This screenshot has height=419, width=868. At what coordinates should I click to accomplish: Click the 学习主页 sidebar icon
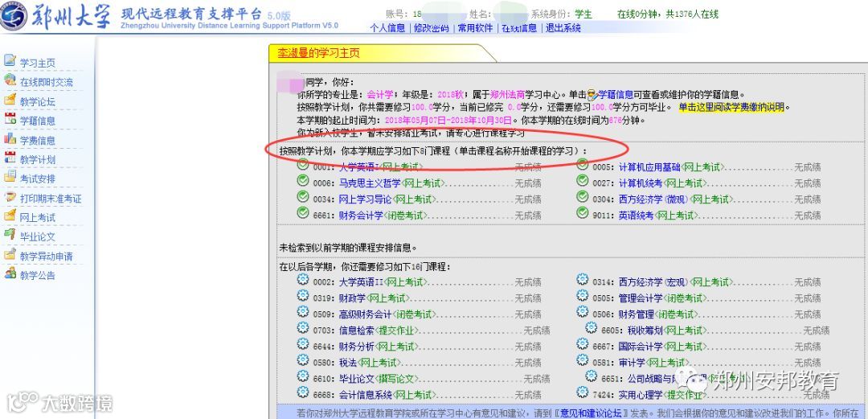pyautogui.click(x=10, y=60)
